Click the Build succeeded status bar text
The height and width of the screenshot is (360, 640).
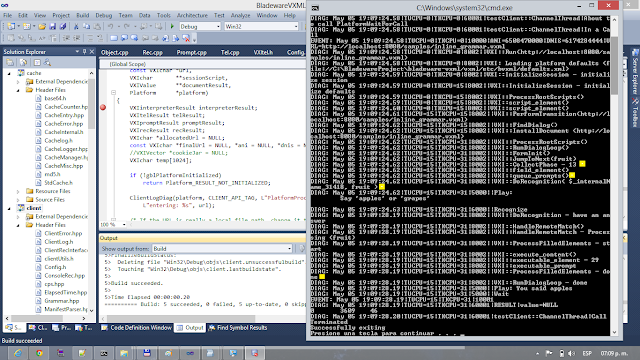tap(22, 341)
